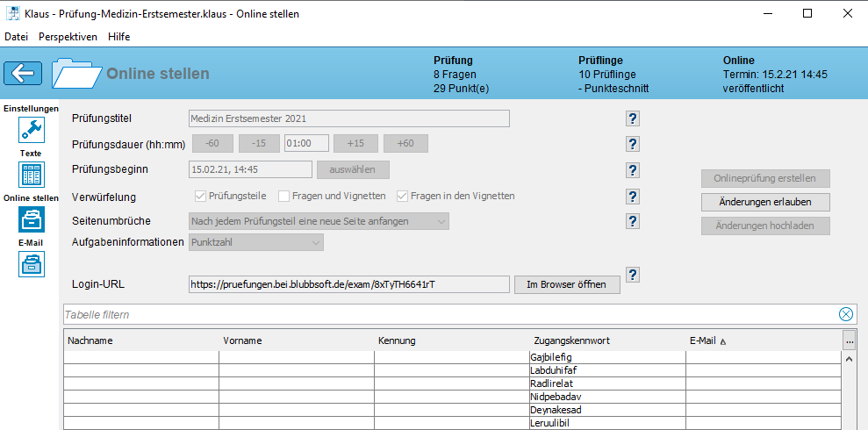Toggle Fragen in den Vignetten checkbox
Image resolution: width=868 pixels, height=430 pixels.
[403, 197]
